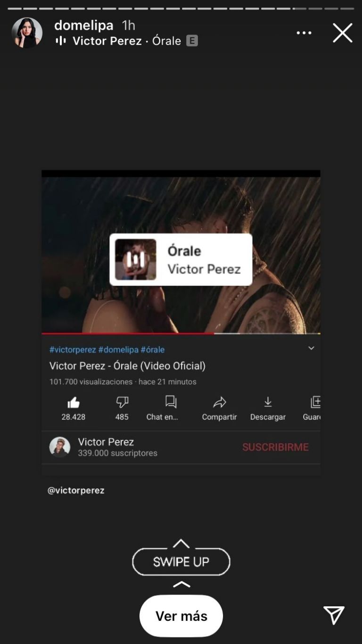The image size is (362, 644).
Task: Open the Victor Perez · Órale music label
Action: pos(126,41)
